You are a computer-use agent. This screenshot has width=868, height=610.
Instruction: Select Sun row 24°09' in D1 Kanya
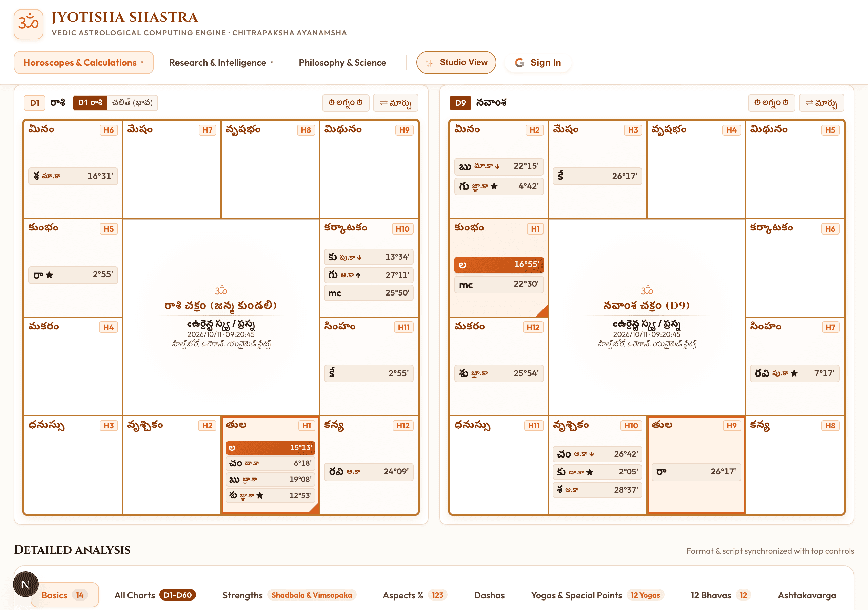[x=369, y=472]
